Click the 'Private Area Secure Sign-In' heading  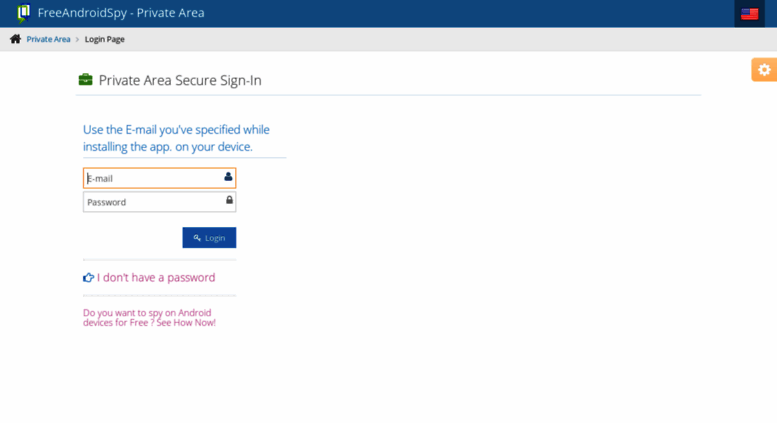[x=180, y=80]
